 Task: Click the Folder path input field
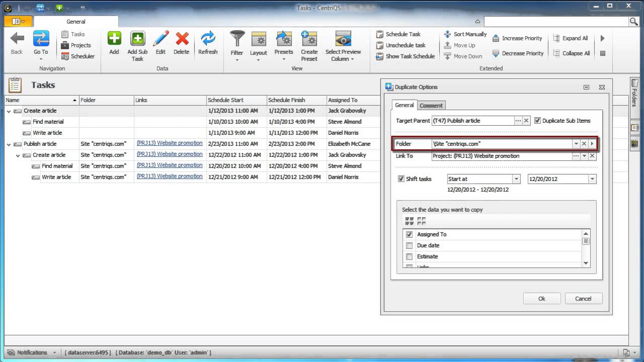tap(502, 144)
